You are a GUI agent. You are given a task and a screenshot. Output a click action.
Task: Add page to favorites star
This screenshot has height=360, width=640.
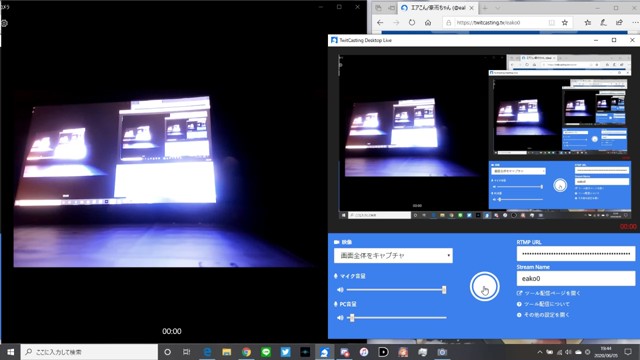564,23
